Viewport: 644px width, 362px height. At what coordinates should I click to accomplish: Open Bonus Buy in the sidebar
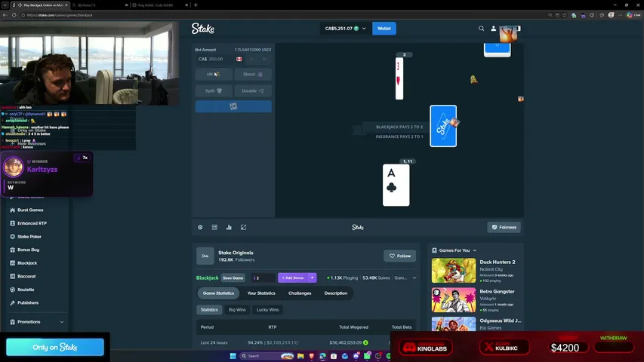click(x=28, y=250)
